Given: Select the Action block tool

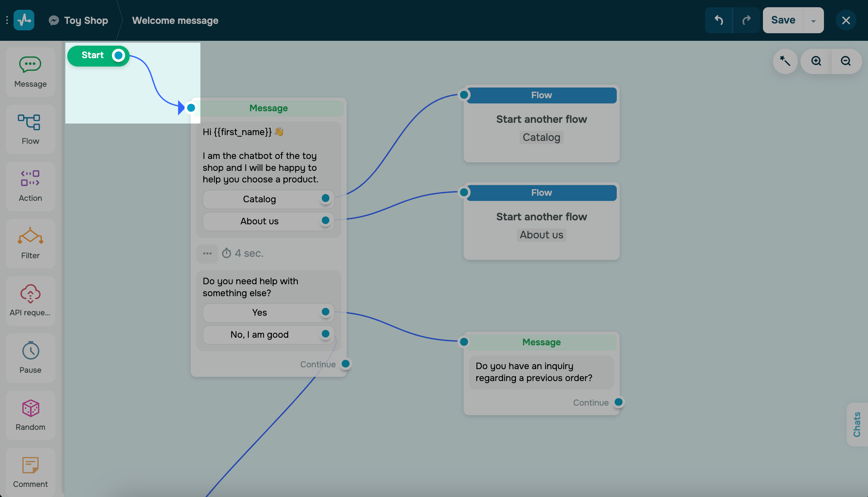Looking at the screenshot, I should [30, 186].
